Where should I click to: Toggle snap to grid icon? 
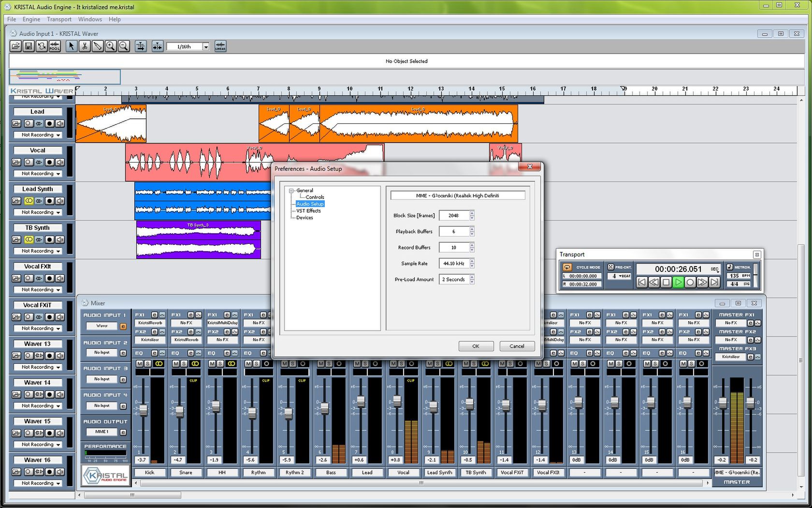[x=158, y=46]
